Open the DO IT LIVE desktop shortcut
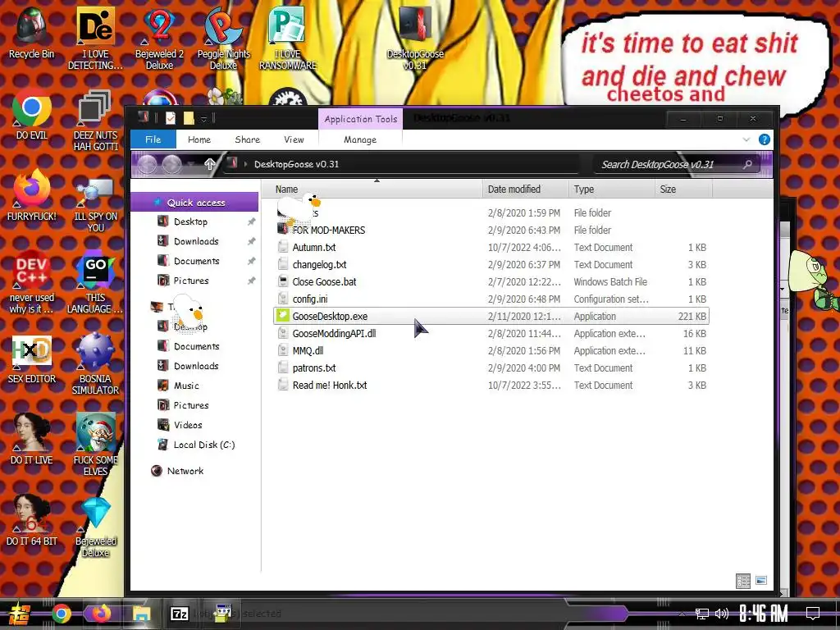The width and height of the screenshot is (840, 630). (31, 440)
